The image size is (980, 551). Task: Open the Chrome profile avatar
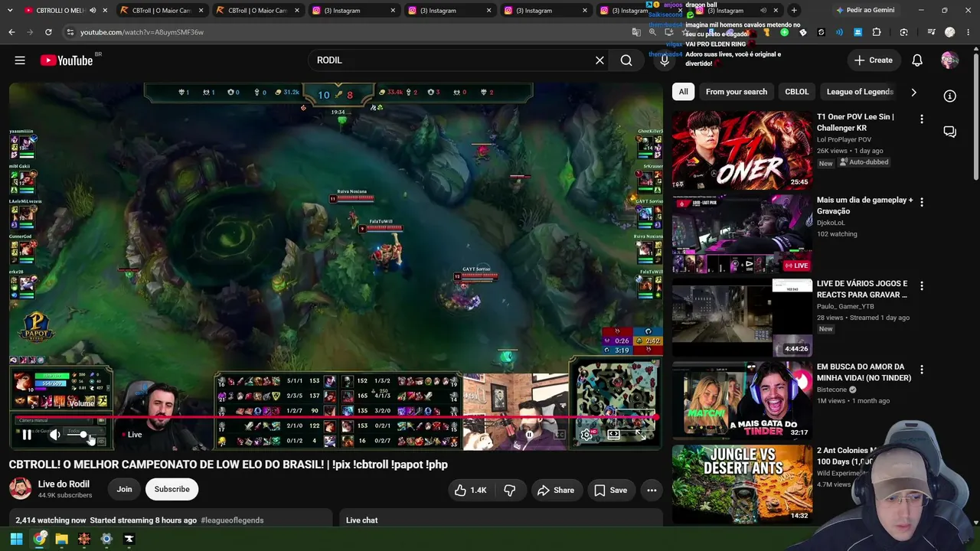tap(950, 32)
